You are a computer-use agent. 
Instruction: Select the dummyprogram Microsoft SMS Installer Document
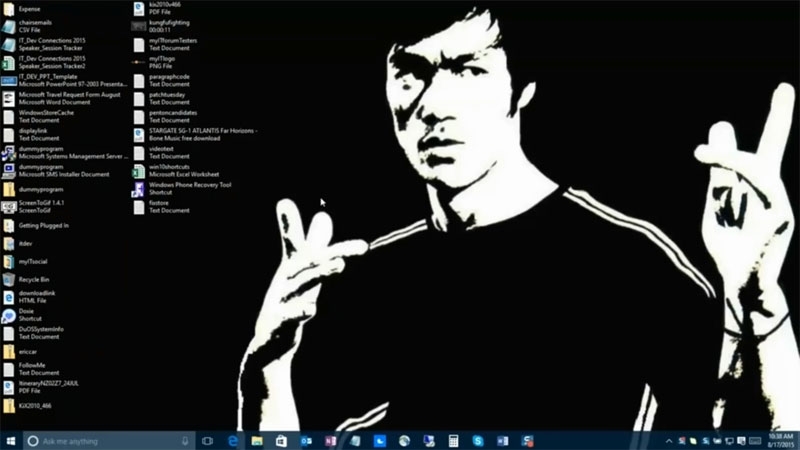(x=56, y=170)
